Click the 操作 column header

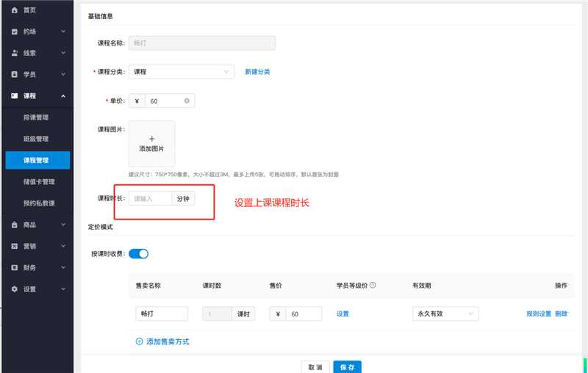(x=562, y=286)
